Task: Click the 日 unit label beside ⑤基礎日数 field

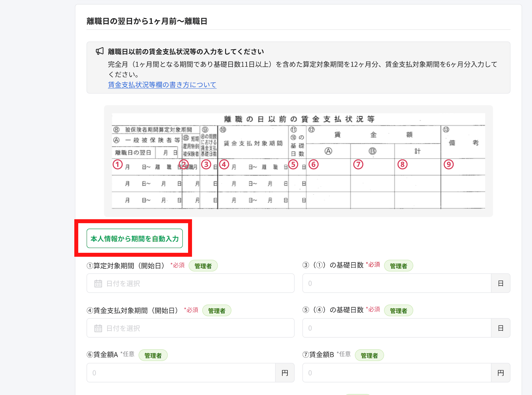Action: (500, 328)
